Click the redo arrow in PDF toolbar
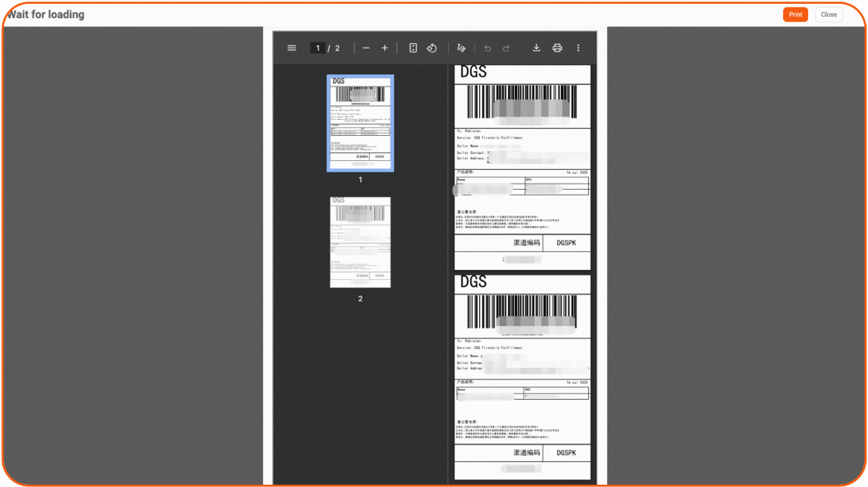Screen dimensions: 868x487 506,48
